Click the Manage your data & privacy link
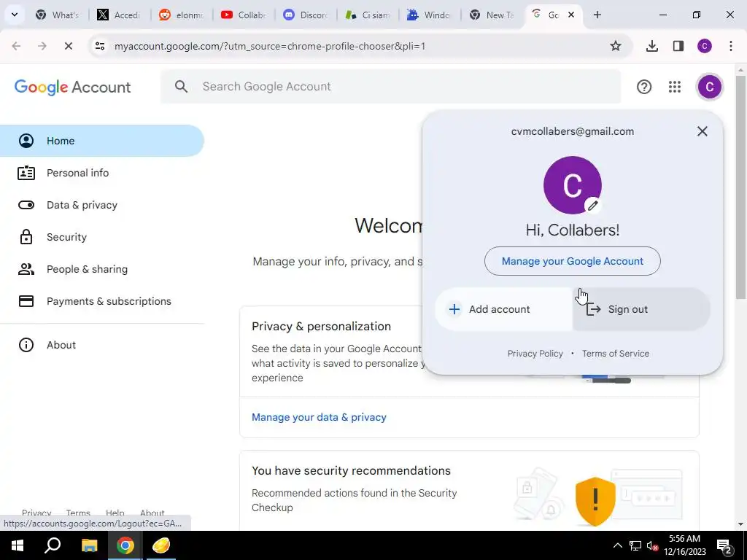The height and width of the screenshot is (560, 747). pyautogui.click(x=319, y=417)
